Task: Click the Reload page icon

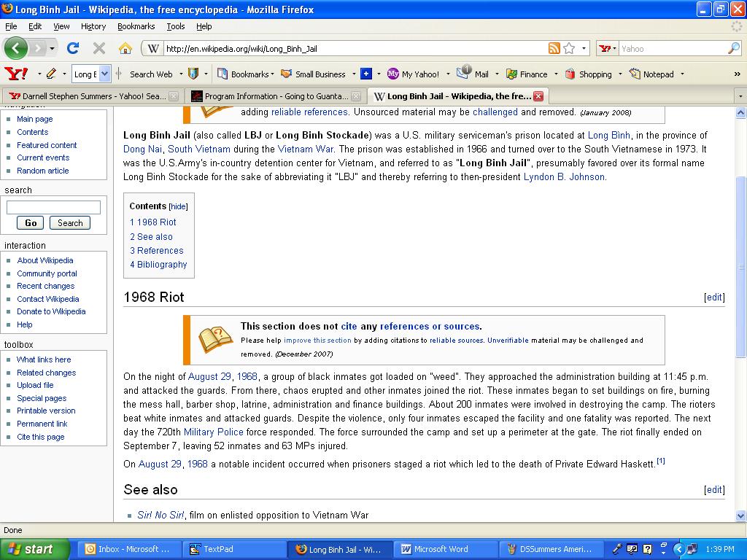Action: tap(73, 48)
